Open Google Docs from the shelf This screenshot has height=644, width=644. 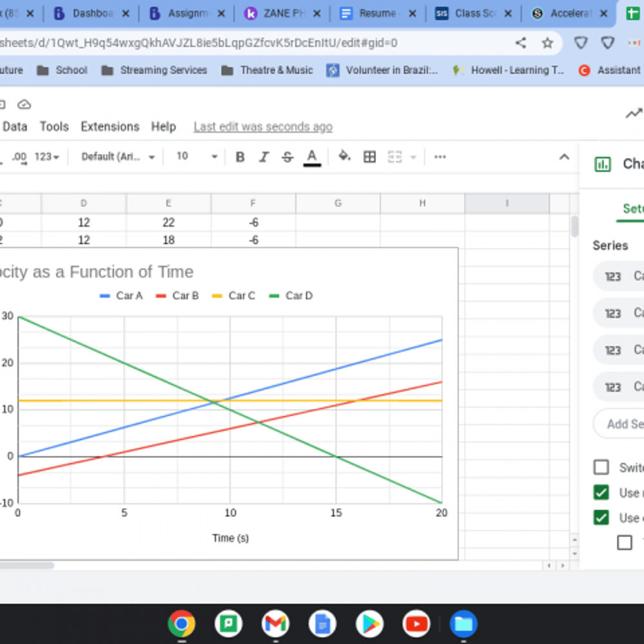(x=323, y=624)
